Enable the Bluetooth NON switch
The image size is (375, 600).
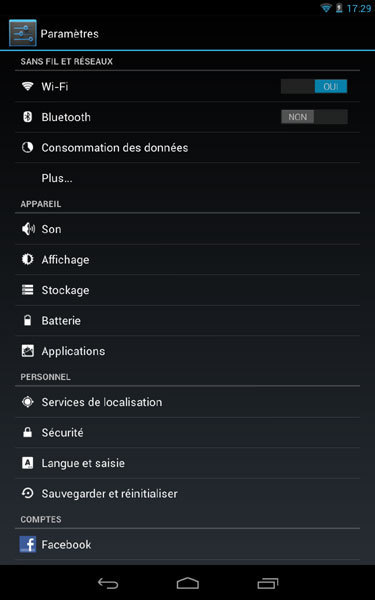(x=314, y=117)
